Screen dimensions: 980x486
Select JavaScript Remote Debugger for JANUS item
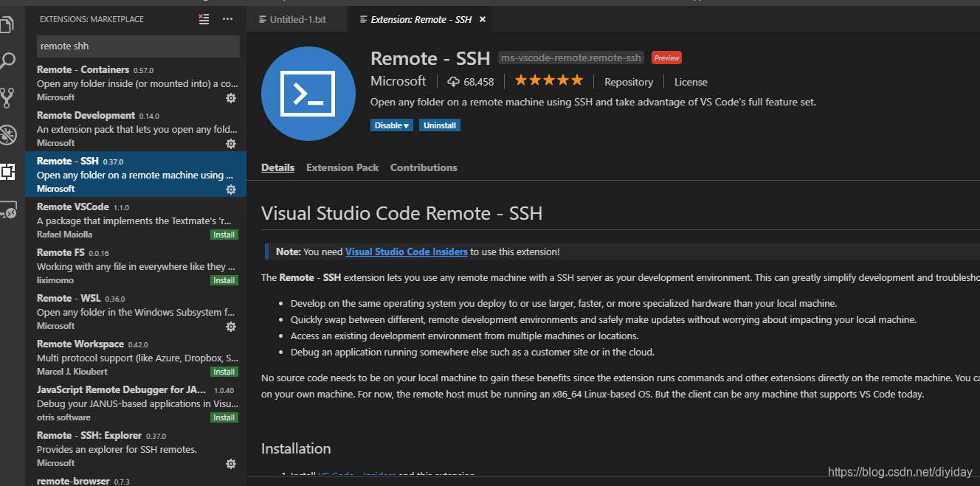[136, 403]
